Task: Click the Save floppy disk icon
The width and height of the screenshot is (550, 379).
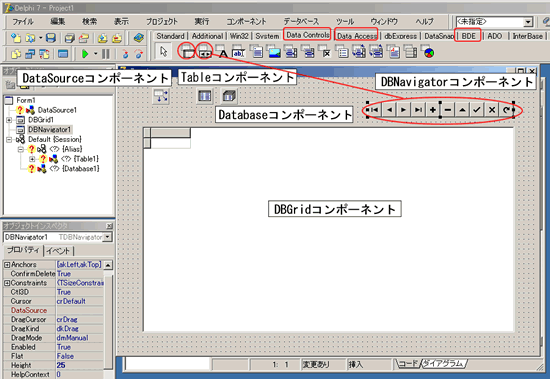Action: coord(51,37)
